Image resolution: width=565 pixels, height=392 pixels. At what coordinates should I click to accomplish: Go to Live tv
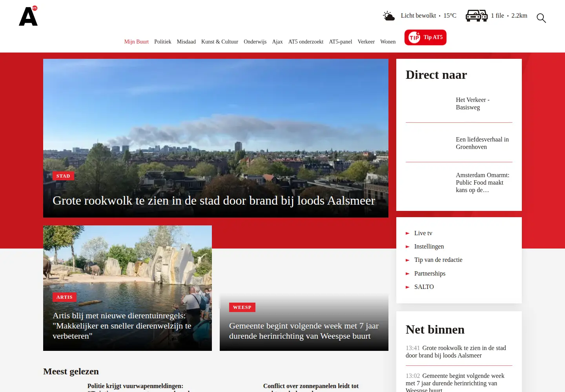[423, 233]
